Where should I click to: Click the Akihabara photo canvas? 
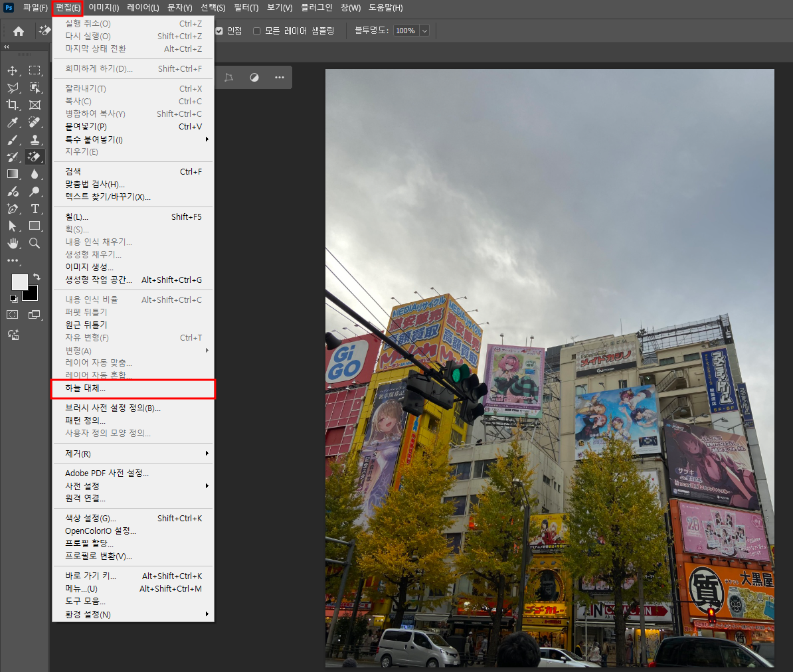550,368
